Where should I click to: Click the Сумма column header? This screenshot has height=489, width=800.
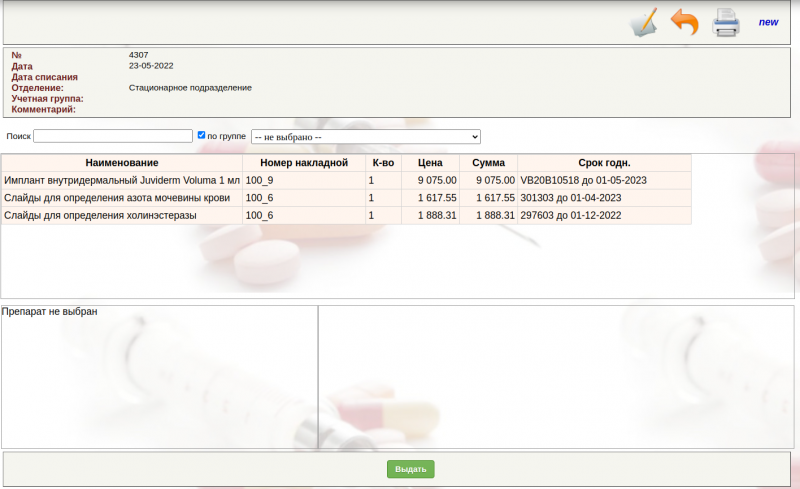pos(488,163)
